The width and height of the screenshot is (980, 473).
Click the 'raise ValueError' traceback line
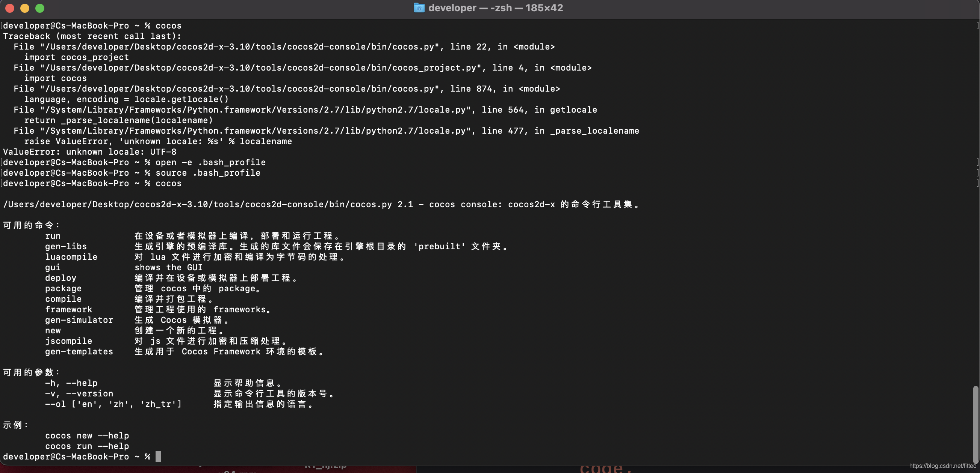point(158,141)
